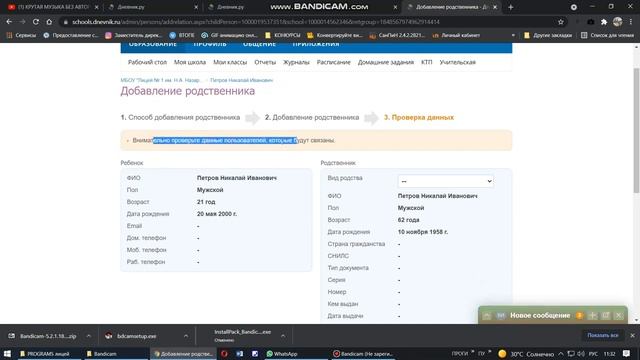This screenshot has height=360, width=640.
Task: Open the СанПиН bookmark
Action: click(x=397, y=36)
